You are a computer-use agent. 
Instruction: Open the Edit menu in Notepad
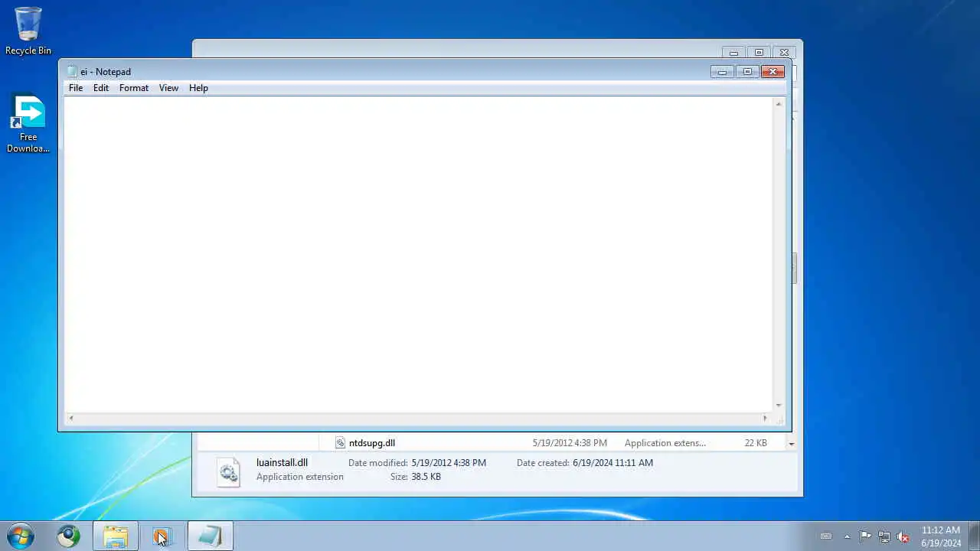tap(101, 88)
